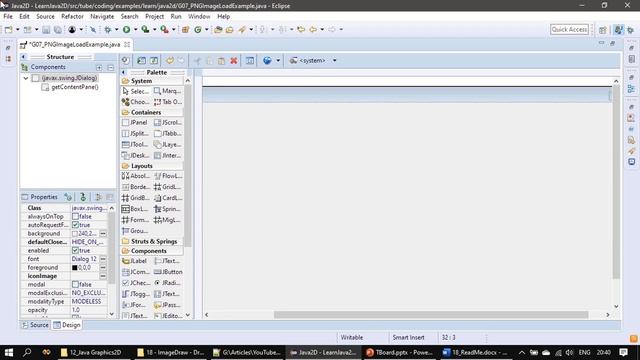The image size is (640, 360).
Task: Switch to the Source tab
Action: pyautogui.click(x=36, y=325)
